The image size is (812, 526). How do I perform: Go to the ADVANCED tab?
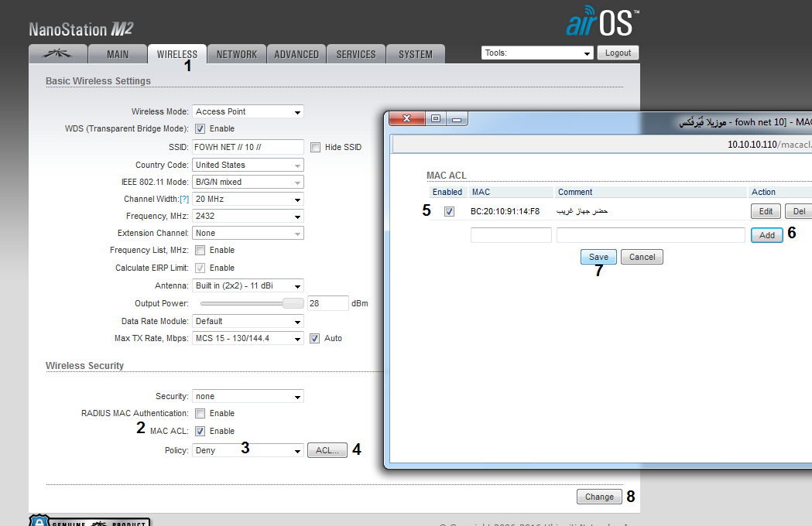click(296, 54)
